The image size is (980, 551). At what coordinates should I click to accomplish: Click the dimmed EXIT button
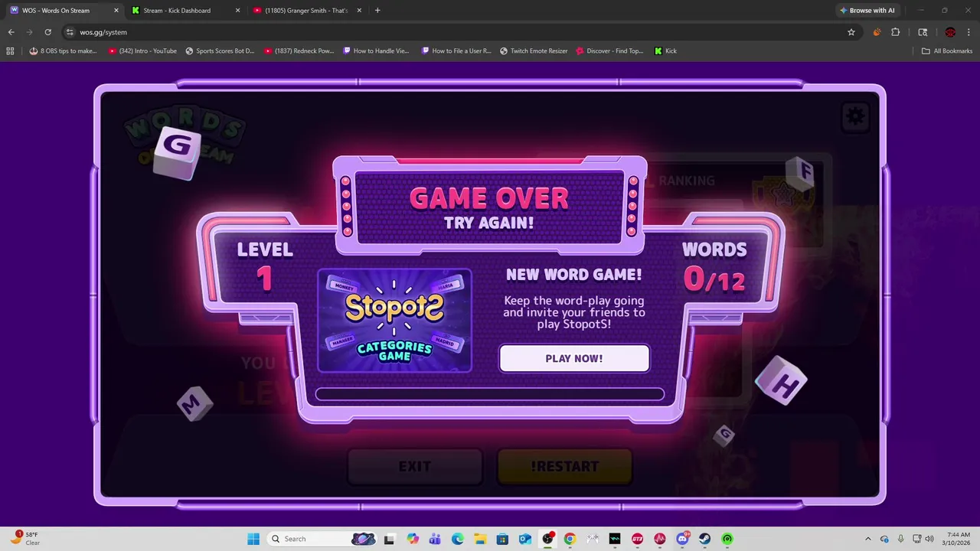(x=415, y=466)
